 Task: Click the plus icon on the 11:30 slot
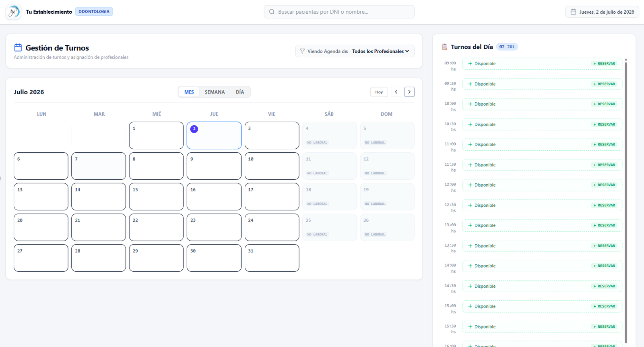point(470,165)
